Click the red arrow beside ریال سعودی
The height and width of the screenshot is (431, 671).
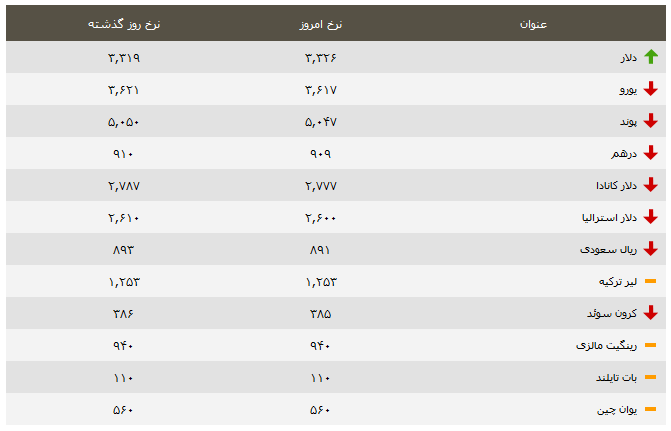[650, 249]
